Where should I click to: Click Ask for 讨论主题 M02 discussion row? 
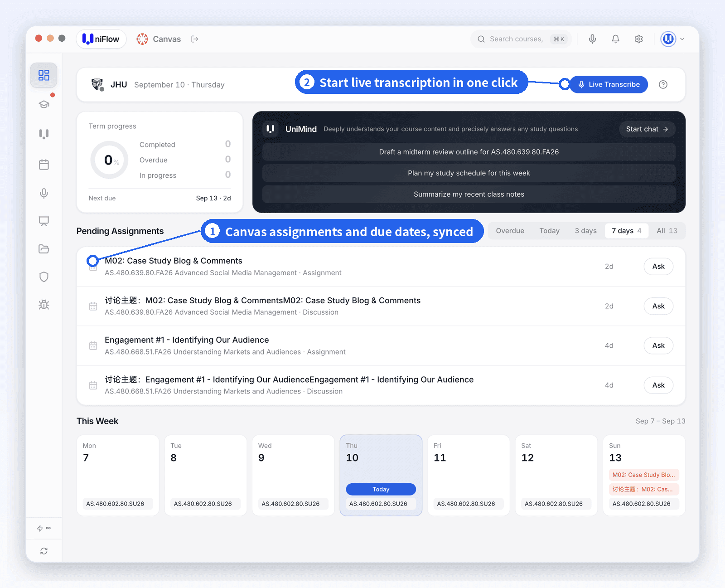[658, 306]
